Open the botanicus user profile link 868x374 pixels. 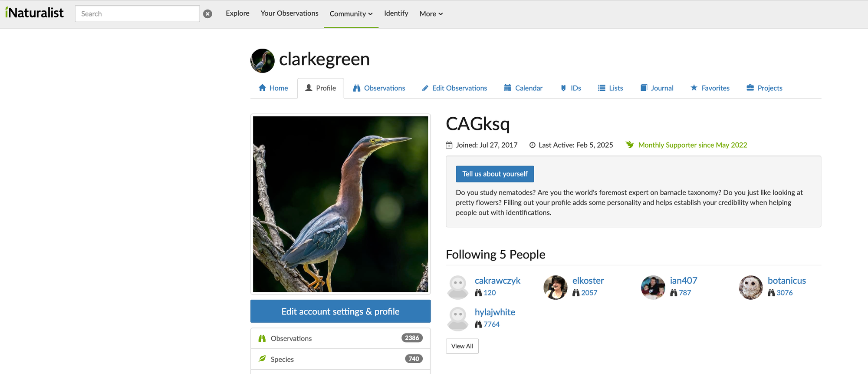pos(786,281)
